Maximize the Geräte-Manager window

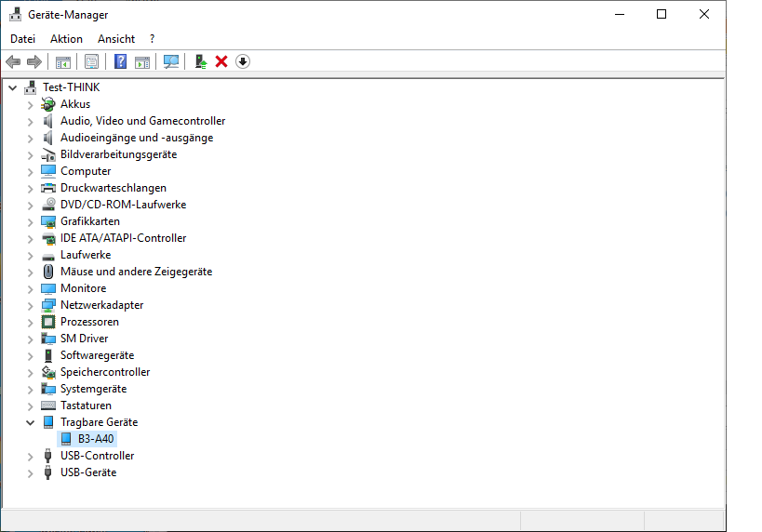point(662,14)
